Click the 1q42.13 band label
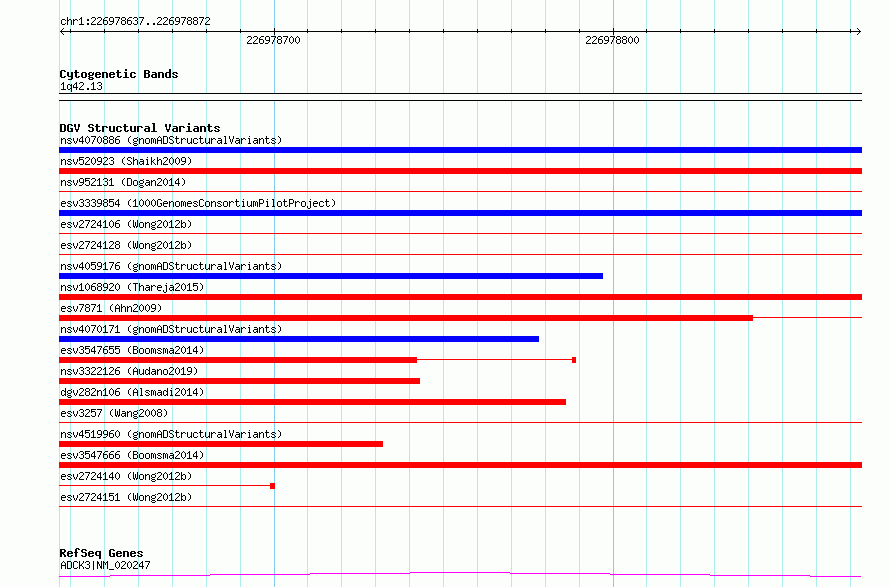Image resolution: width=890 pixels, height=587 pixels. pyautogui.click(x=81, y=86)
